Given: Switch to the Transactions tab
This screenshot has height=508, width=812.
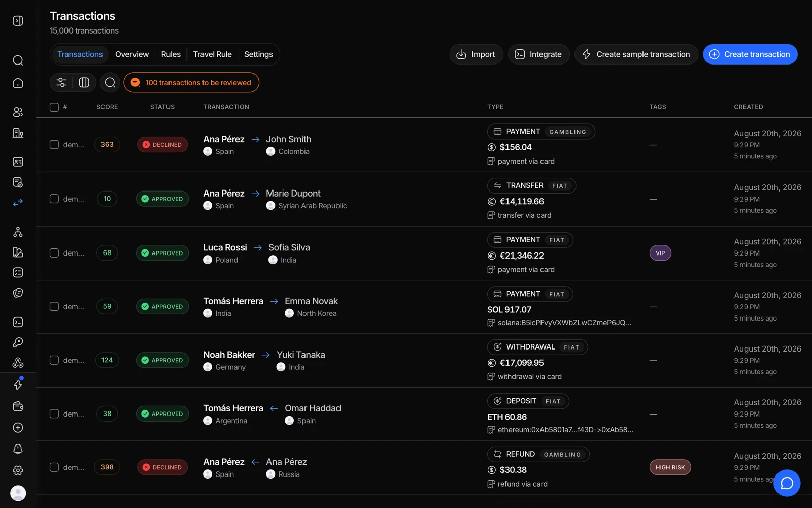Looking at the screenshot, I should (80, 54).
